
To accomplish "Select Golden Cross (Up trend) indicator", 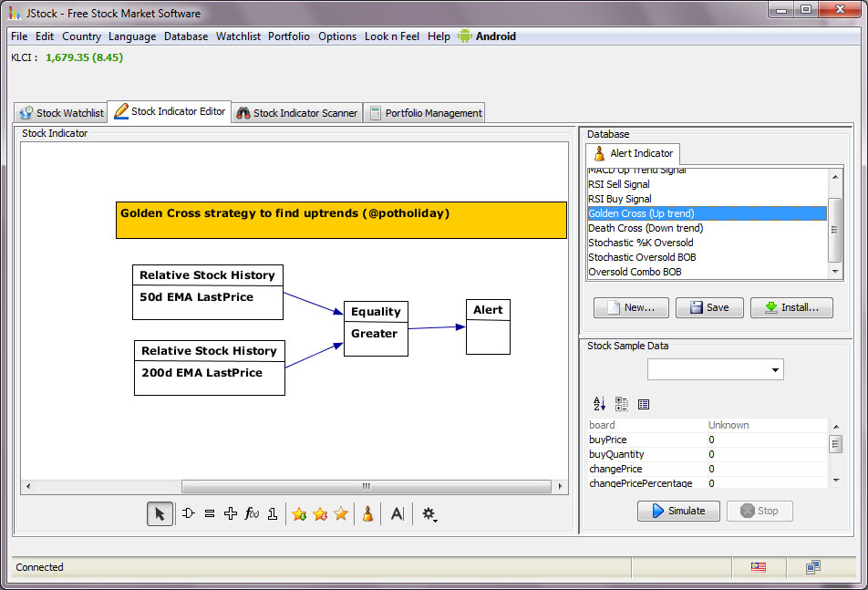I will pos(707,213).
